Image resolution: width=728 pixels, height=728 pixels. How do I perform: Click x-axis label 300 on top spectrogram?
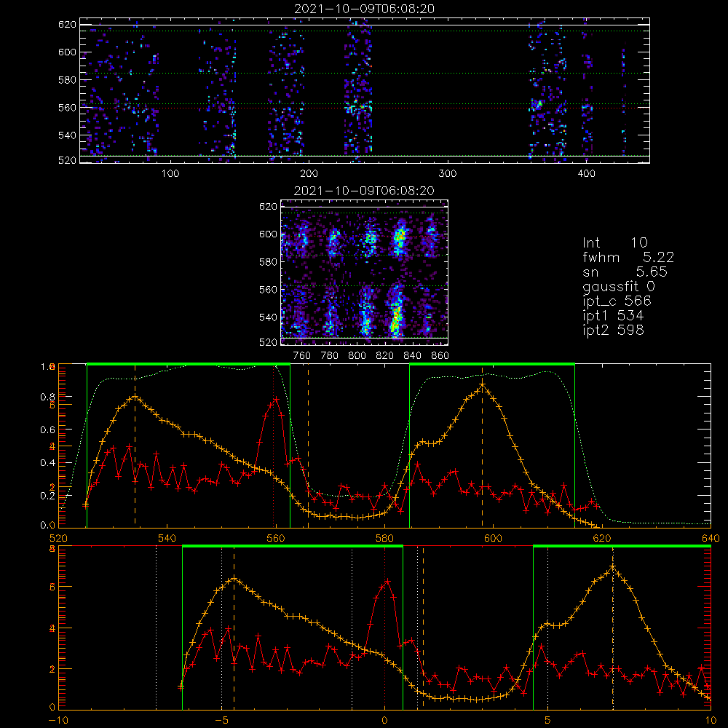(448, 174)
